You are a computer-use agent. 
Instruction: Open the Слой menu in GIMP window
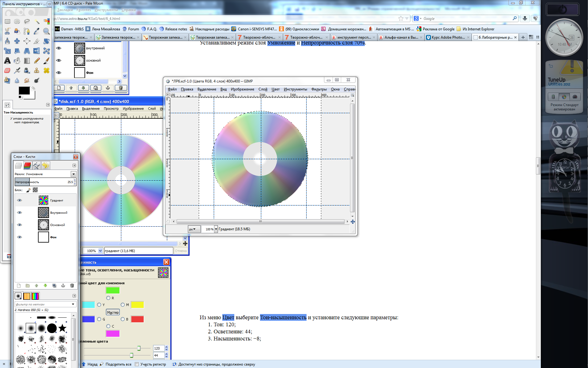[263, 89]
